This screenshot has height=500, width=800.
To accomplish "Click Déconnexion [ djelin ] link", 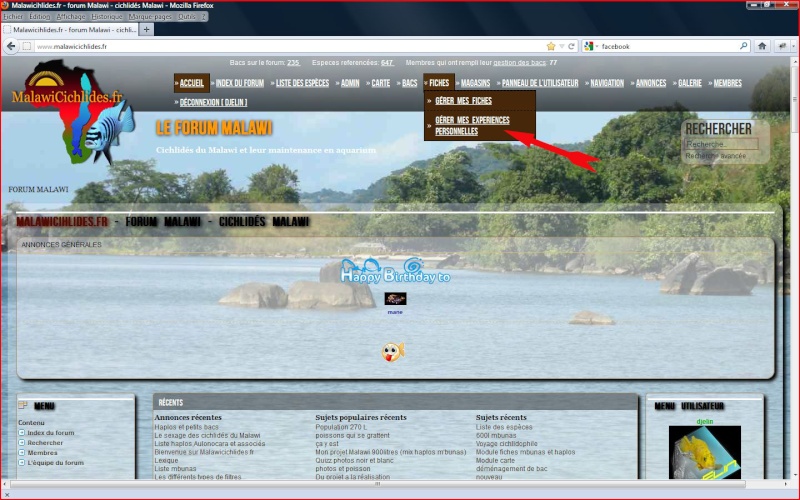I will point(213,103).
